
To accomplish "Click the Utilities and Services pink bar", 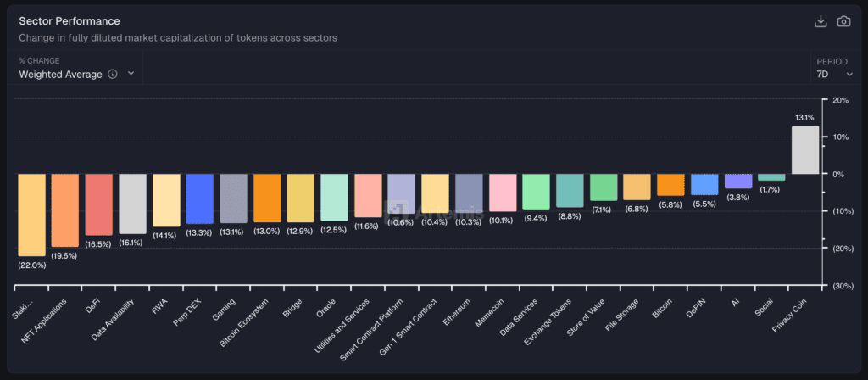I will click(x=368, y=196).
